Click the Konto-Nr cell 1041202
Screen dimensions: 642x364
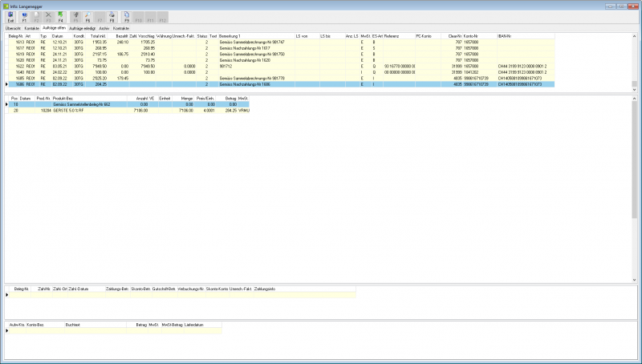click(x=471, y=72)
